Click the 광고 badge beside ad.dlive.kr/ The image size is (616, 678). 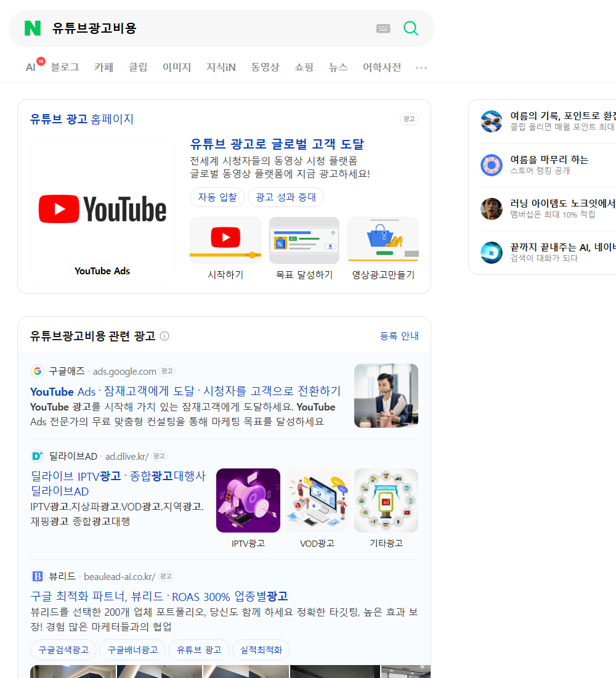click(x=160, y=455)
